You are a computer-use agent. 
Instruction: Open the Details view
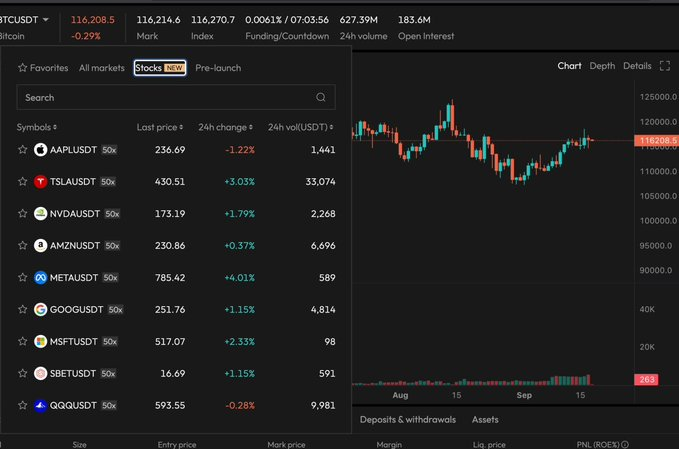(x=637, y=66)
